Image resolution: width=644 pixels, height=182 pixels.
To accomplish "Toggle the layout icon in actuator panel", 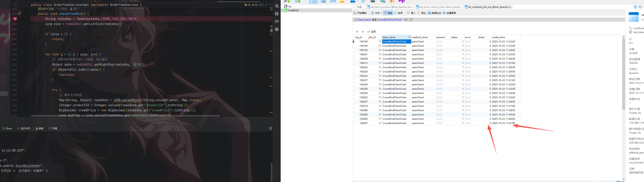I will (270, 128).
